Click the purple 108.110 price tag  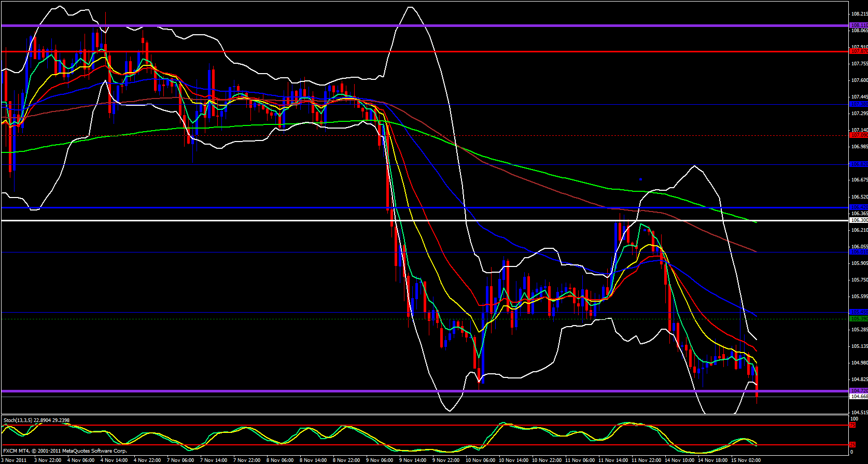[859, 25]
